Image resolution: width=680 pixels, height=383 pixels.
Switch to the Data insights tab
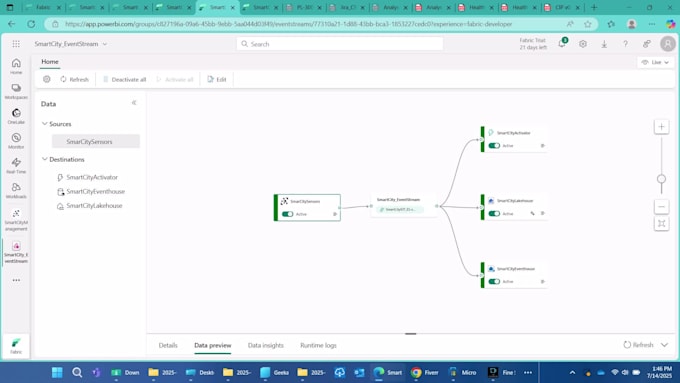click(265, 345)
